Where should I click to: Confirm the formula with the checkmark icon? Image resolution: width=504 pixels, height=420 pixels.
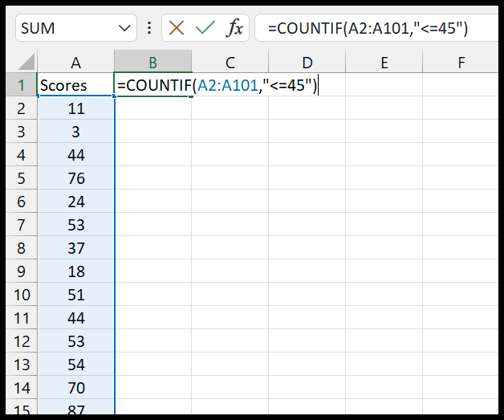tap(205, 28)
